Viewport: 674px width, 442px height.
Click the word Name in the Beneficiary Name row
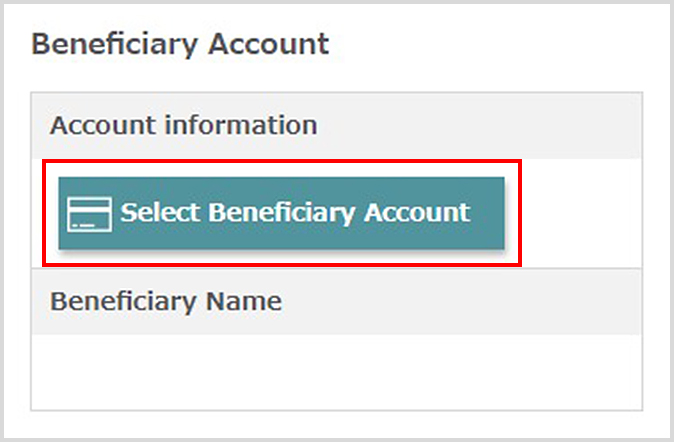244,301
